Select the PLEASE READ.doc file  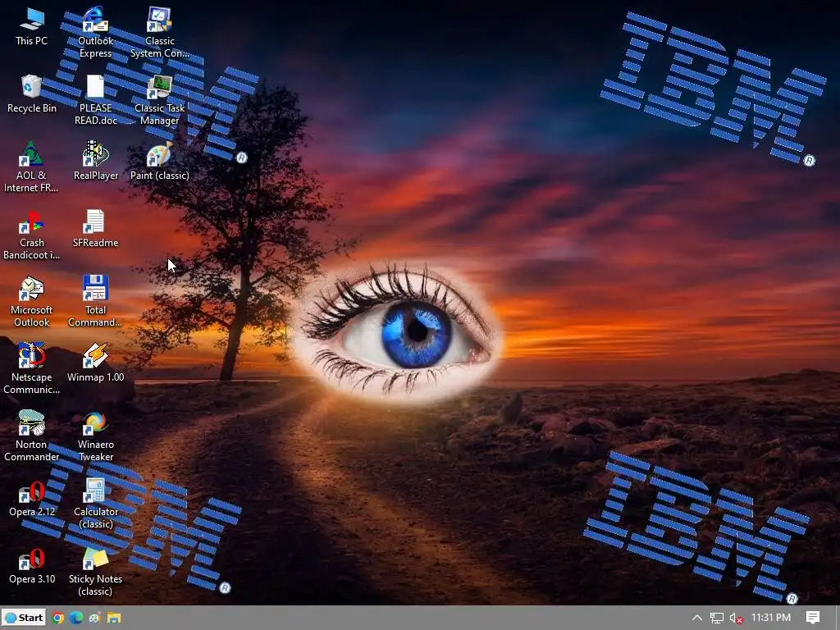[95, 99]
